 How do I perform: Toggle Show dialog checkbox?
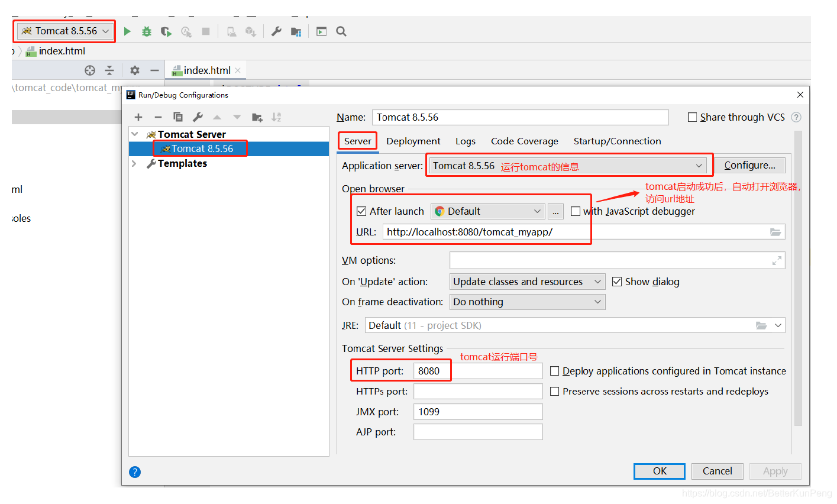617,282
